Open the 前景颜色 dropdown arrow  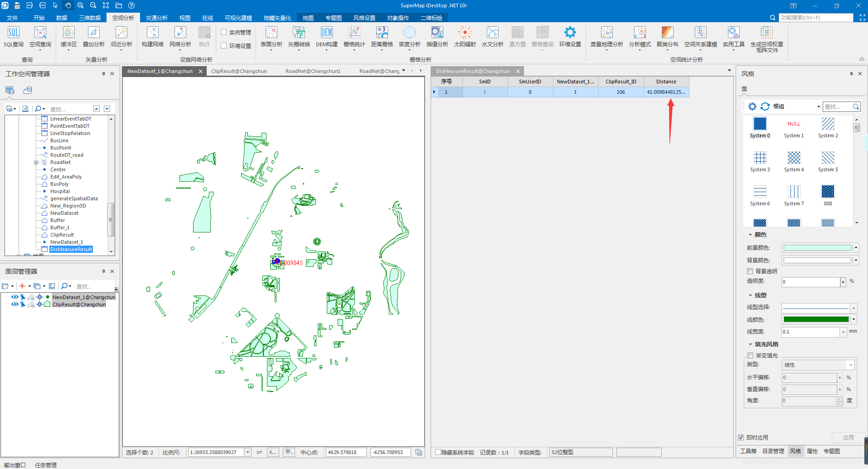[x=856, y=248]
